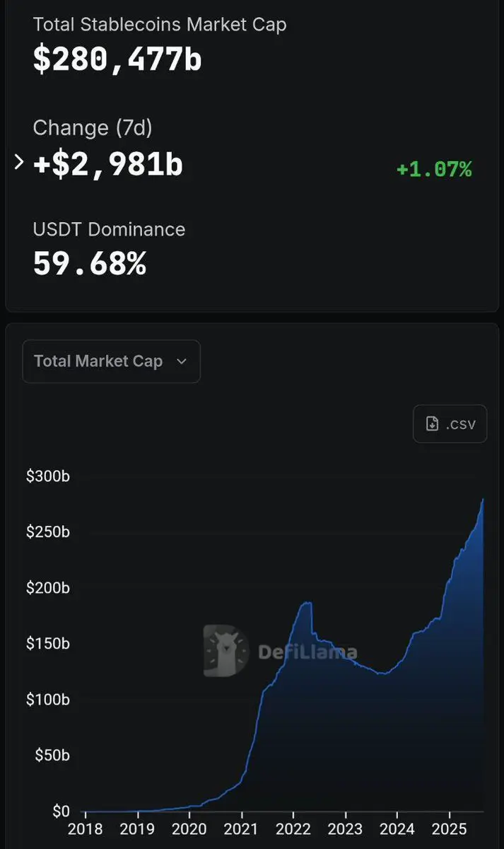The height and width of the screenshot is (849, 504).
Task: Download data with the .csv button
Action: pos(450,424)
